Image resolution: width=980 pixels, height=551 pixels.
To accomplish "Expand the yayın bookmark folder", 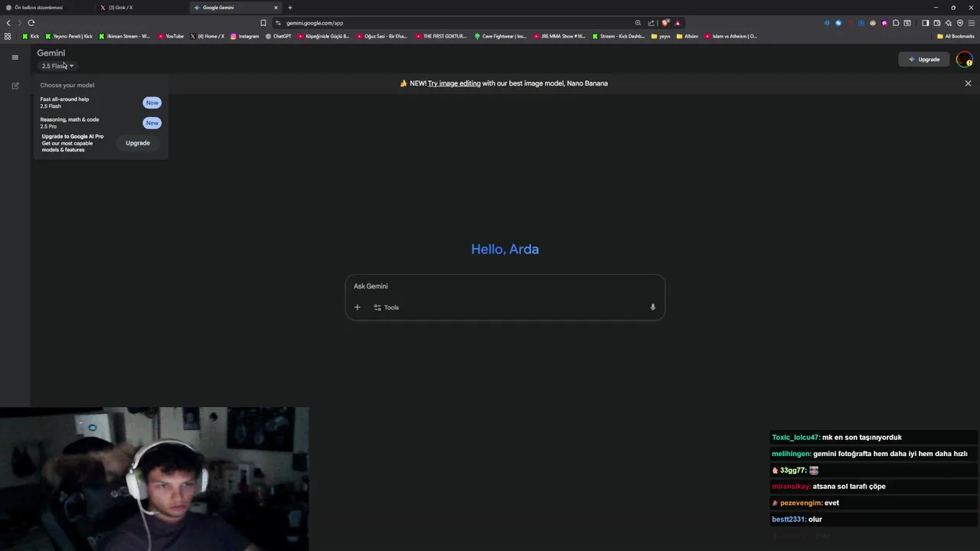I will coord(661,36).
